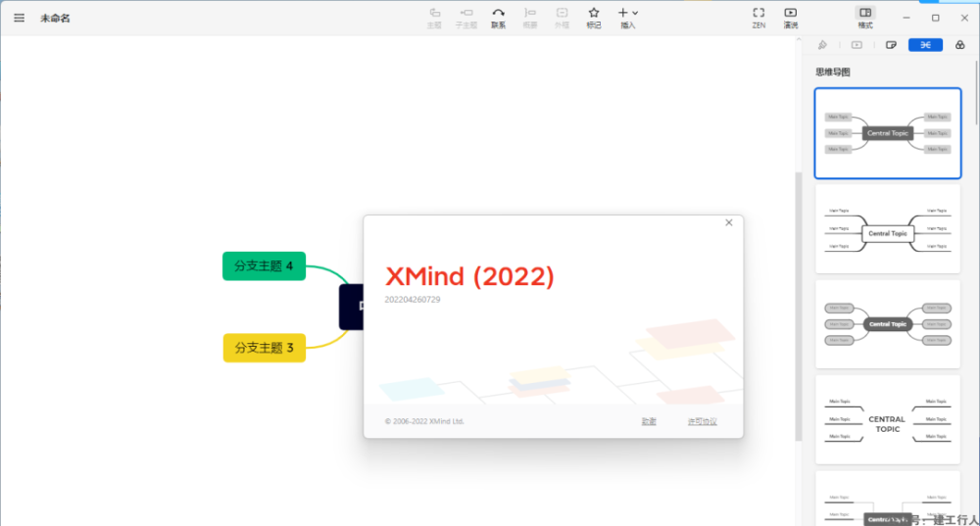Image resolution: width=980 pixels, height=526 pixels.
Task: Maximize the XMind window
Action: click(936, 18)
